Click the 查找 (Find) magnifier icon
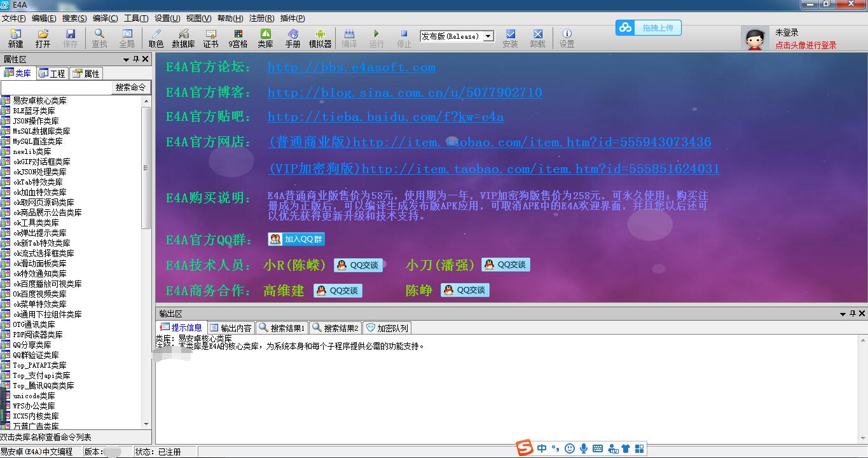Viewport: 868px width, 458px height. (99, 38)
